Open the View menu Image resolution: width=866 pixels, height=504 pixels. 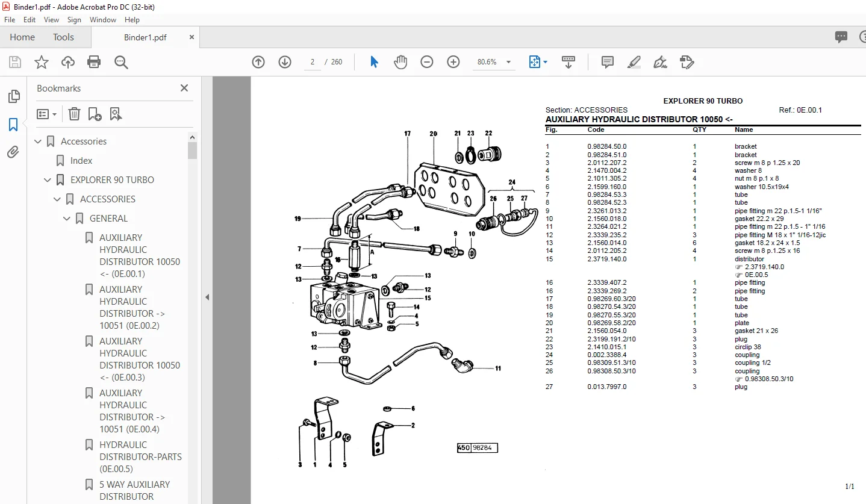click(x=52, y=20)
